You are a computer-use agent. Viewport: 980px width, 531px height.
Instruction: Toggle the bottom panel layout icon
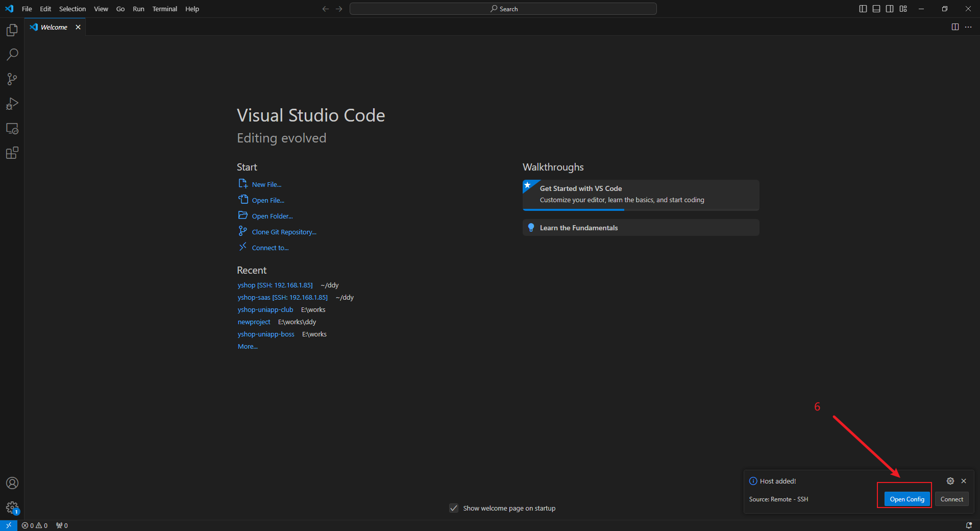pos(876,9)
